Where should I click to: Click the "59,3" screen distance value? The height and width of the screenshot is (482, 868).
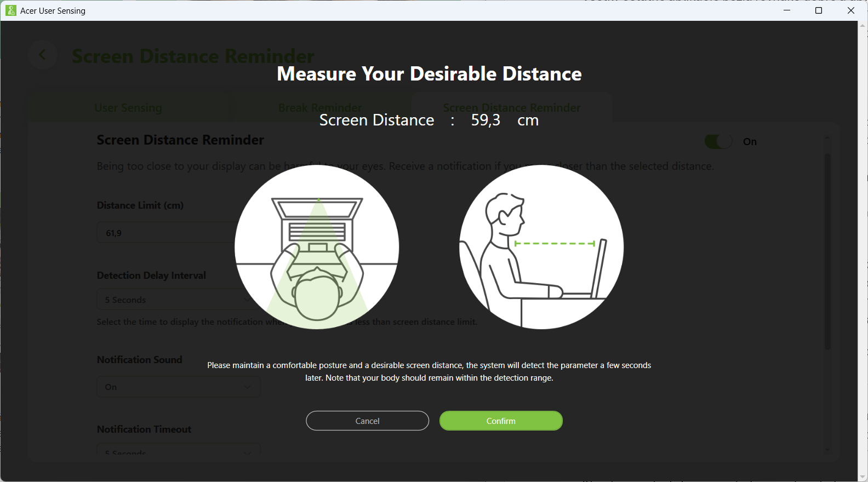coord(486,120)
